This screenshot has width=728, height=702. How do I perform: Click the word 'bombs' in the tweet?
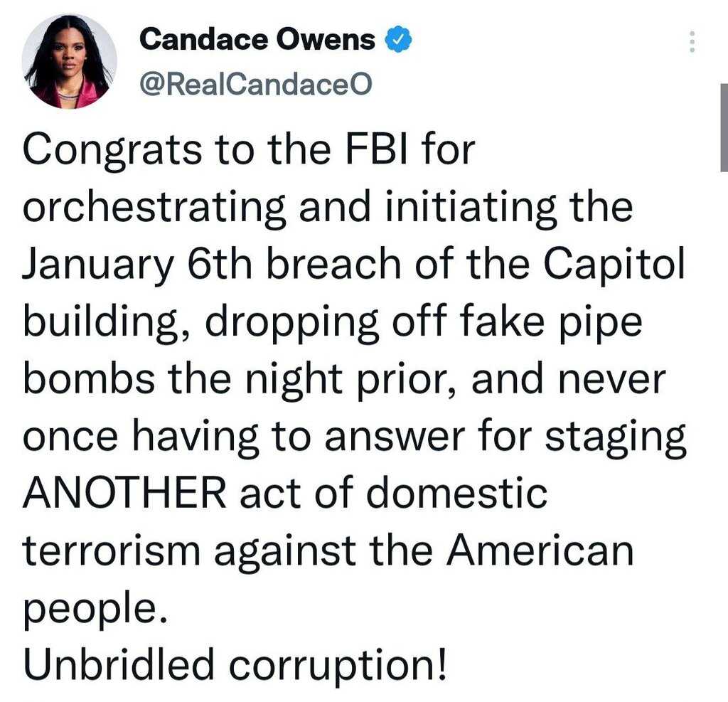[x=89, y=378]
